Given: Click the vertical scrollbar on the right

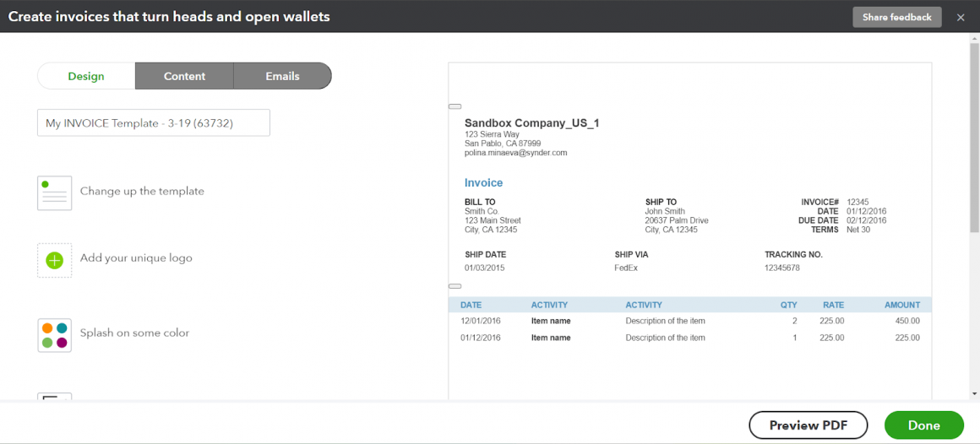Looking at the screenshot, I should click(x=974, y=135).
